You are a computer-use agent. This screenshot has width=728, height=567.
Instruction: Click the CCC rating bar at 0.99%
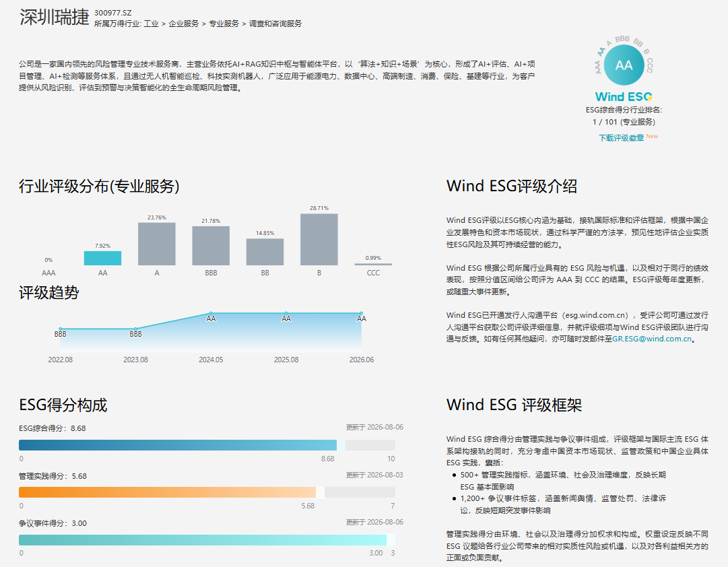[x=373, y=264]
